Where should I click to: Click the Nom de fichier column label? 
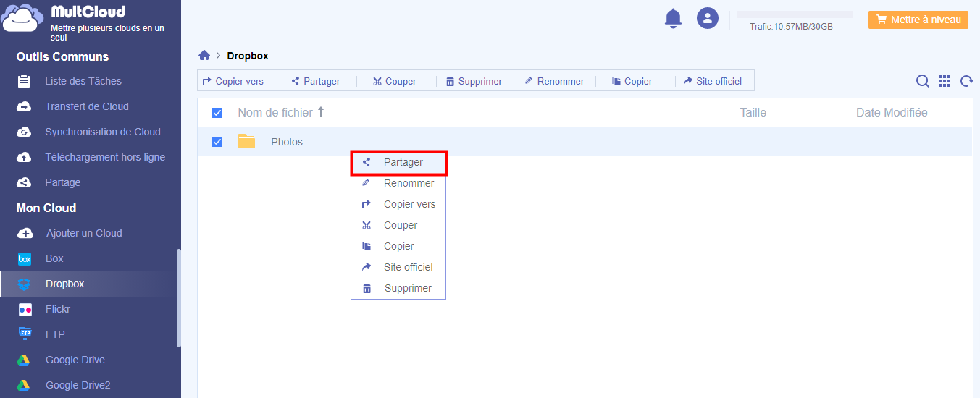pyautogui.click(x=275, y=112)
